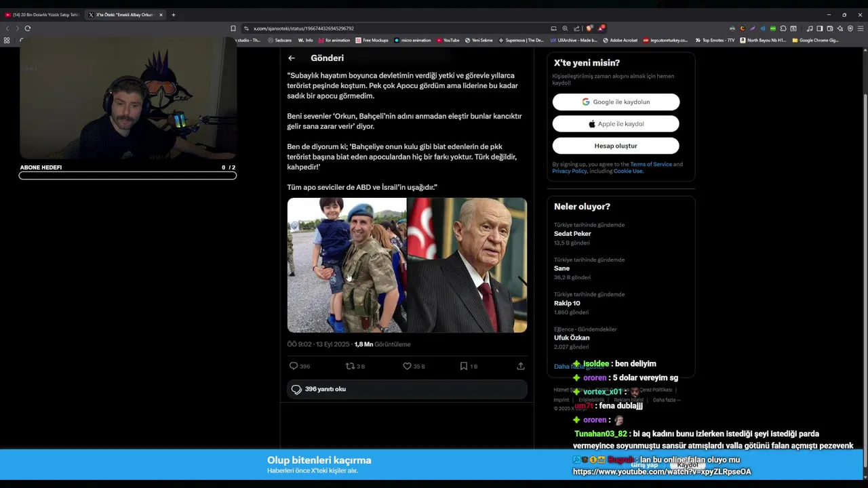Close the X'te Öteki tab
The width and height of the screenshot is (868, 488).
tap(161, 15)
